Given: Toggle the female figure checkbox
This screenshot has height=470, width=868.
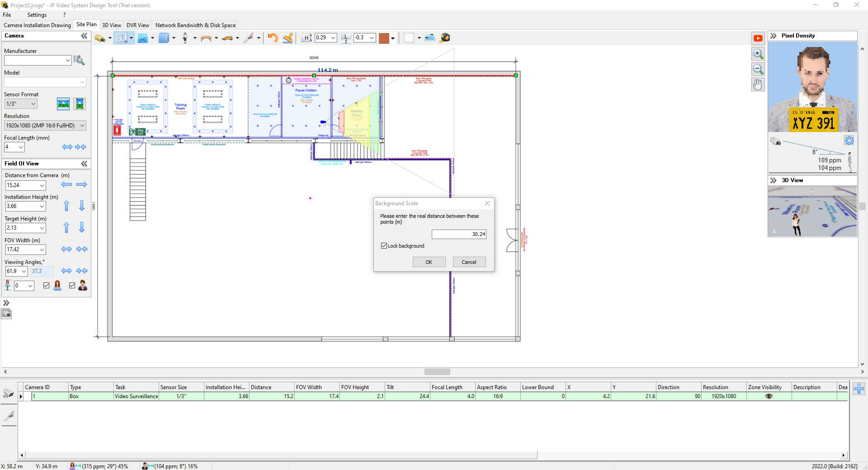Looking at the screenshot, I should pos(46,285).
